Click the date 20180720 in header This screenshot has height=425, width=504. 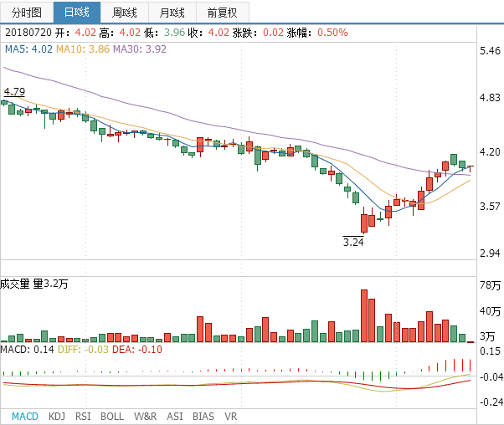coord(28,33)
